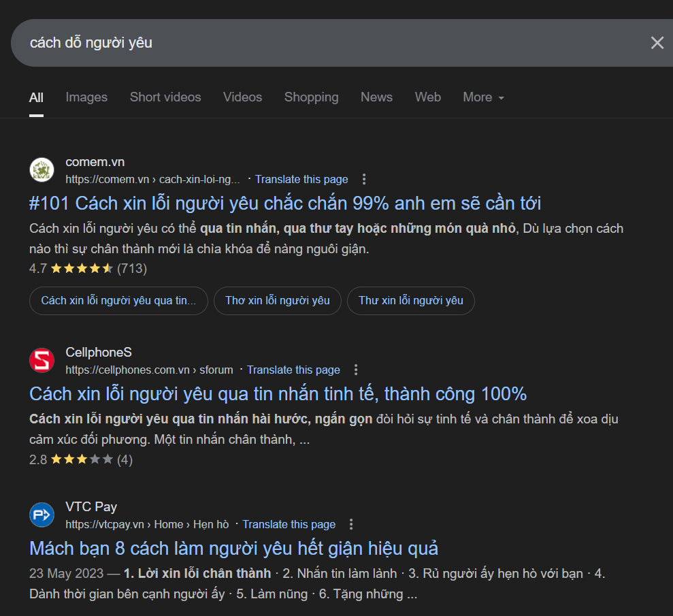This screenshot has width=673, height=616.
Task: Click 'Translate this page' for comem.vn result
Action: pos(301,180)
